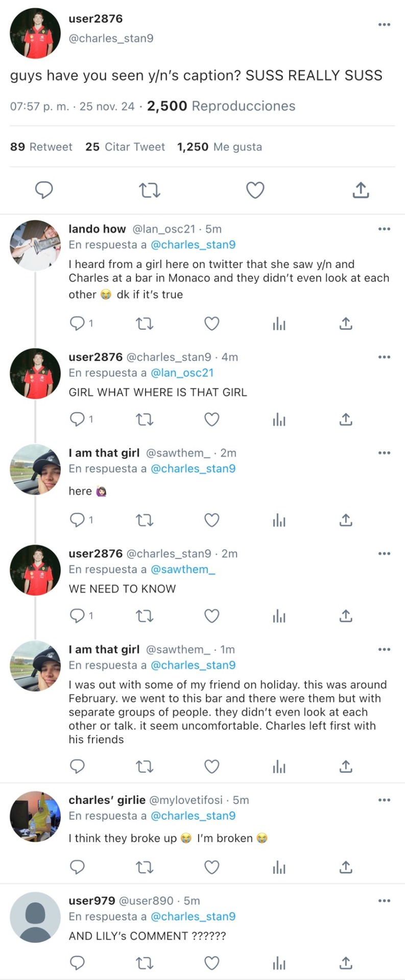
Task: View analytics for the "here" reply
Action: 279,520
